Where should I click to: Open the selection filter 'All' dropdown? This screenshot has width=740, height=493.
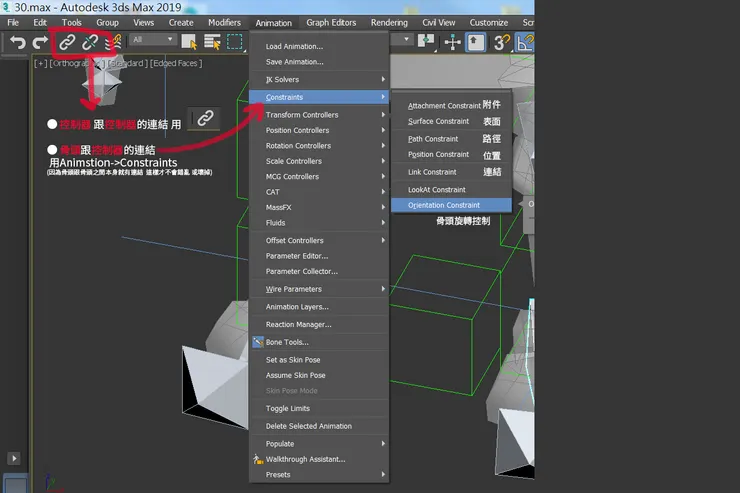[152, 41]
